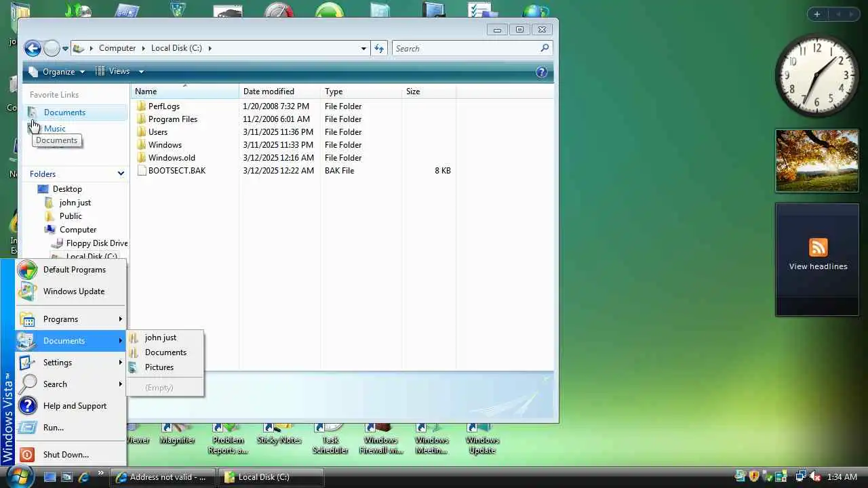This screenshot has height=488, width=868.
Task: Open Documents entry in the Documents submenu
Action: point(165,352)
